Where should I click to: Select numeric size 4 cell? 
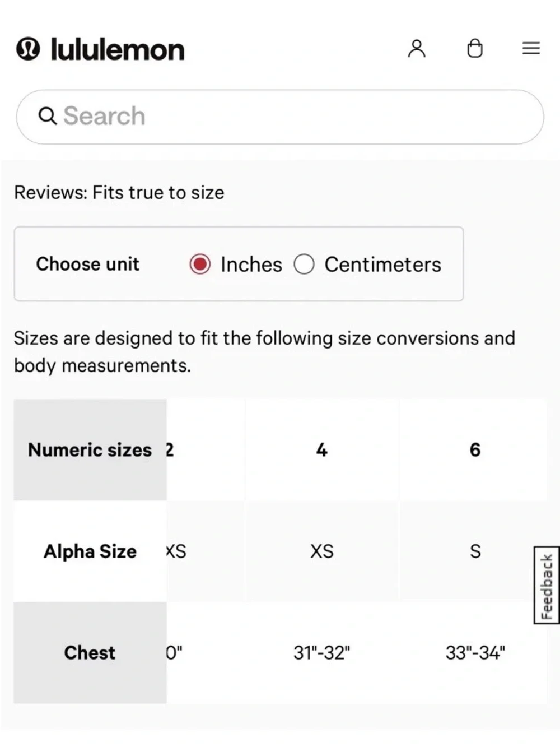[322, 449]
